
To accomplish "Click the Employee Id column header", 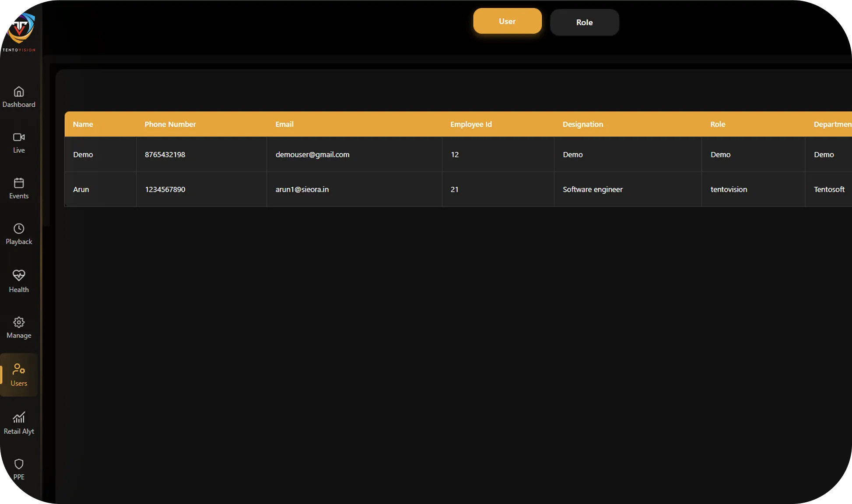I will pos(471,124).
